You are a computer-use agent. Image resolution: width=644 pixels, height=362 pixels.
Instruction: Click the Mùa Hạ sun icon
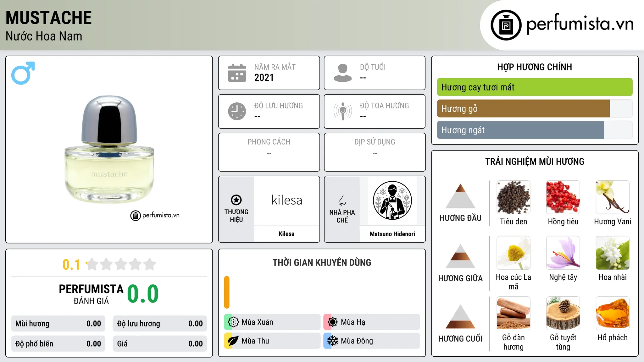(x=333, y=322)
